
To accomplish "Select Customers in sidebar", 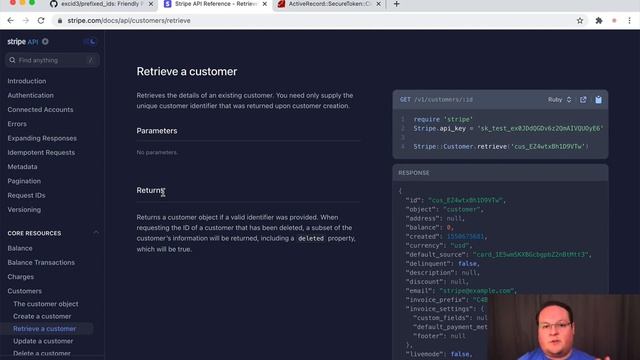I will (24, 291).
